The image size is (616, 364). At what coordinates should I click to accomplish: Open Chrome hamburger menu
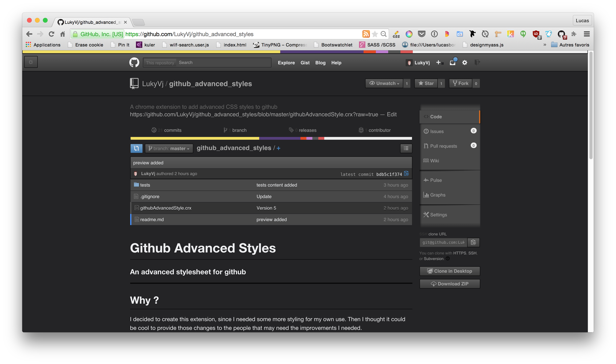[x=587, y=34]
